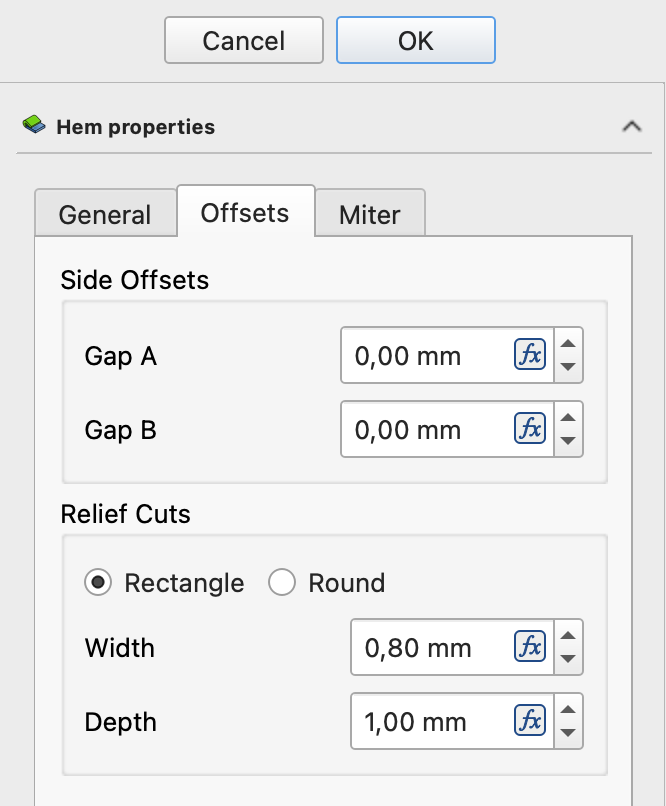Collapse the Hem properties panel
Viewport: 666px width, 806px height.
[631, 126]
